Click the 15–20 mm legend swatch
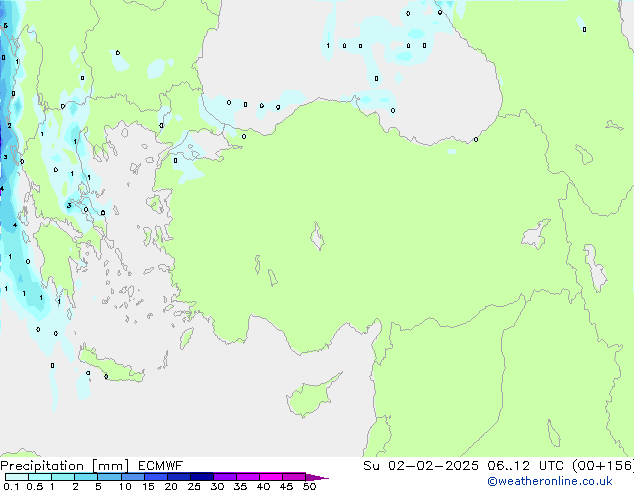The image size is (634, 490). (x=156, y=477)
